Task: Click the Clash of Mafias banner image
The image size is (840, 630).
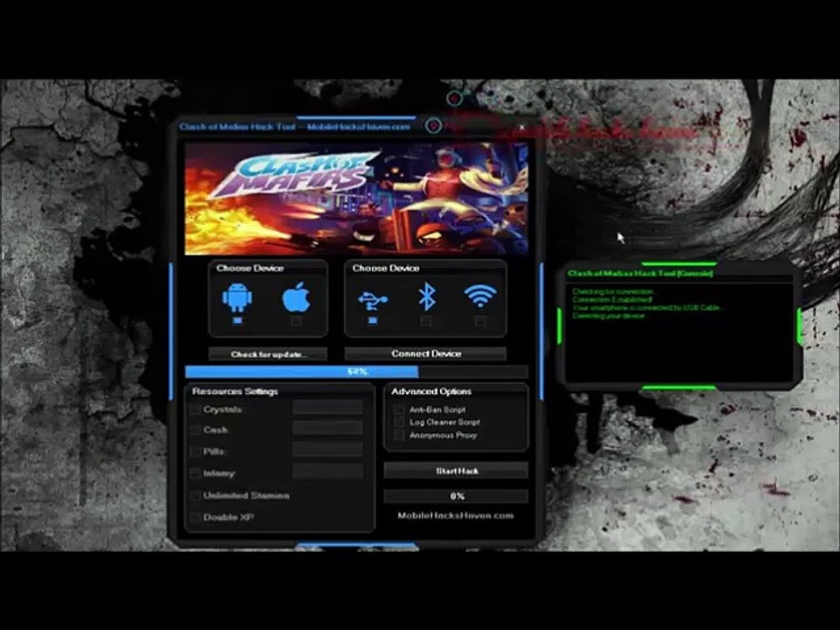Action: (356, 199)
